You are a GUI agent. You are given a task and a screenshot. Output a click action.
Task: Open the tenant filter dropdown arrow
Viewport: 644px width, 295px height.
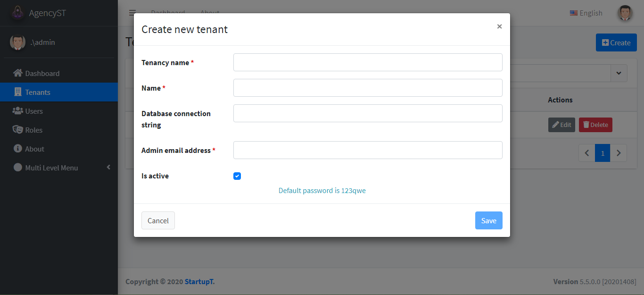pyautogui.click(x=619, y=73)
